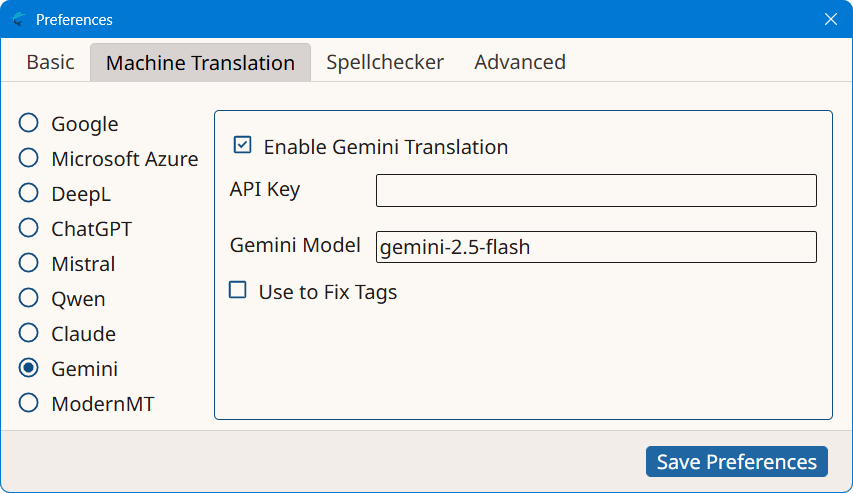Select the Gemini radio button
The height and width of the screenshot is (493, 853).
30,368
